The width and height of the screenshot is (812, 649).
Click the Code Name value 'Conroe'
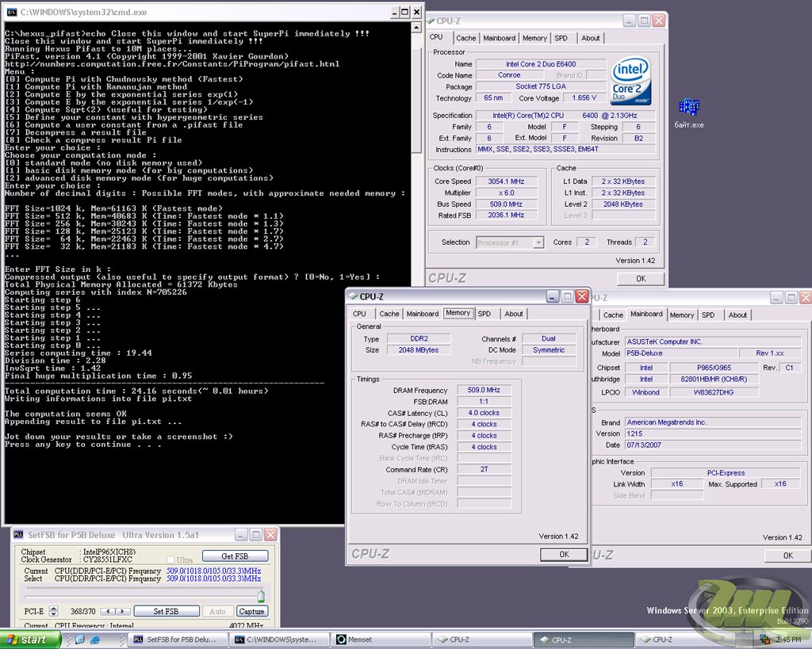(509, 75)
